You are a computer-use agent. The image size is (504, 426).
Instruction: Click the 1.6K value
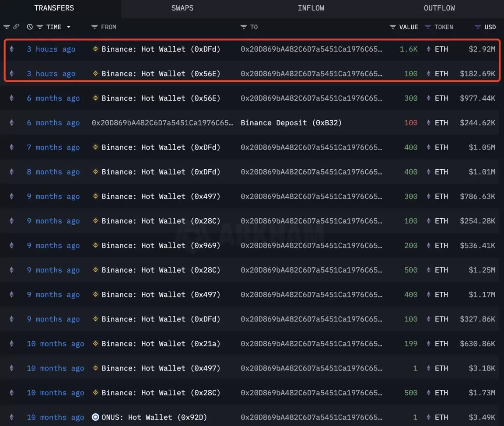tap(409, 49)
